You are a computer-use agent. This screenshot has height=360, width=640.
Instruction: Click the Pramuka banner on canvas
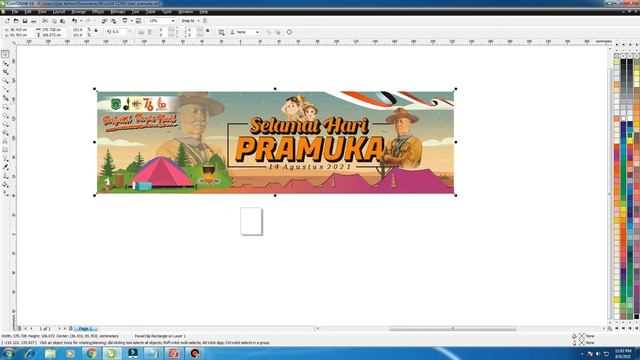(275, 142)
